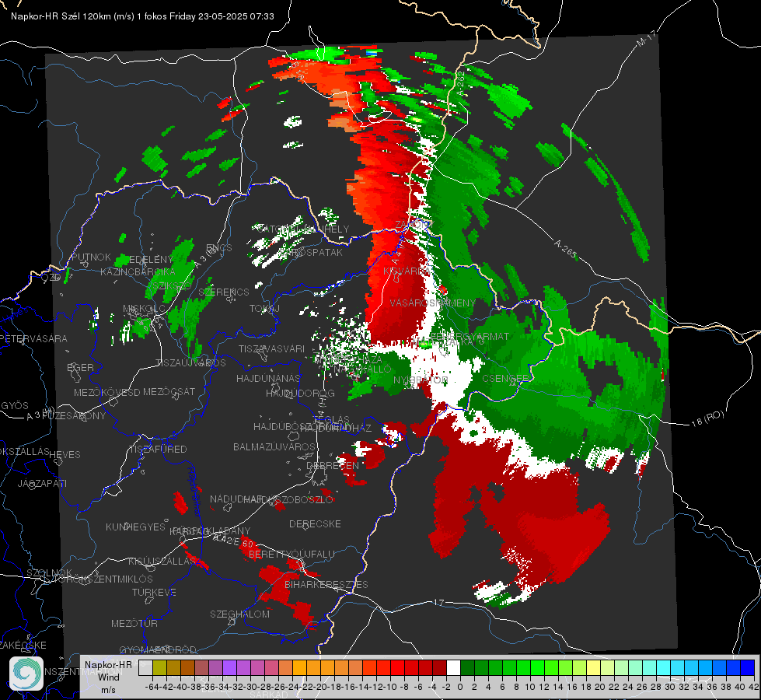Viewport: 761px width, 700px height.
Task: Select the DEBRECEN city label
Action: 333,465
